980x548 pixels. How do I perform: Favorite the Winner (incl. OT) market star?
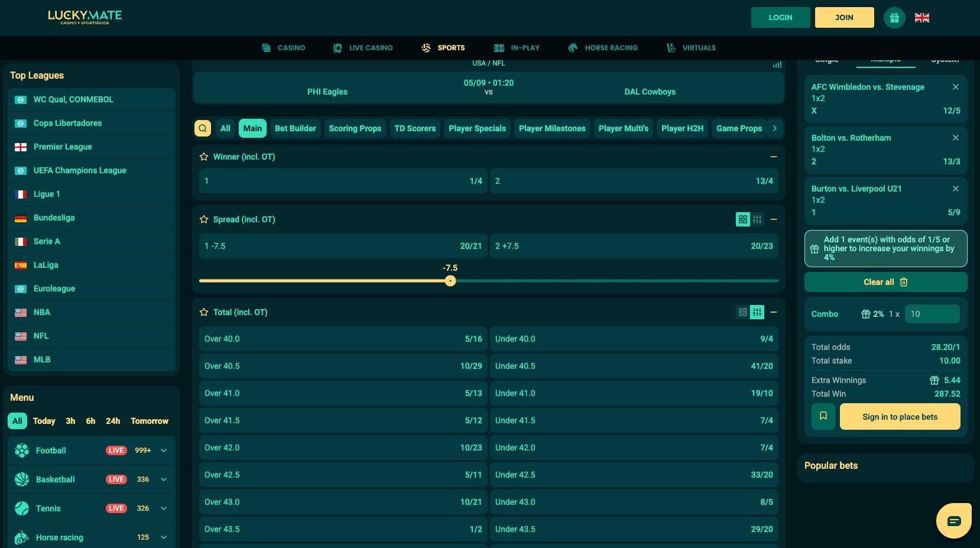[x=204, y=157]
